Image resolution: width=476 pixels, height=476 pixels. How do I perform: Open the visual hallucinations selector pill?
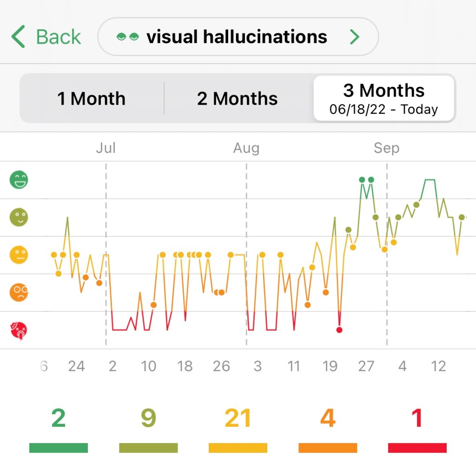[x=237, y=37]
